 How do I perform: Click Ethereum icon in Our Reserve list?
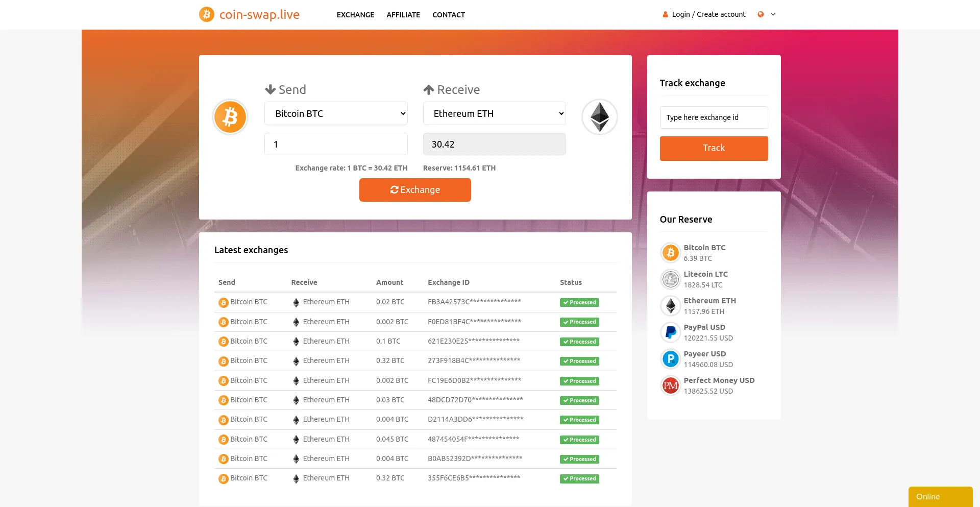(670, 306)
